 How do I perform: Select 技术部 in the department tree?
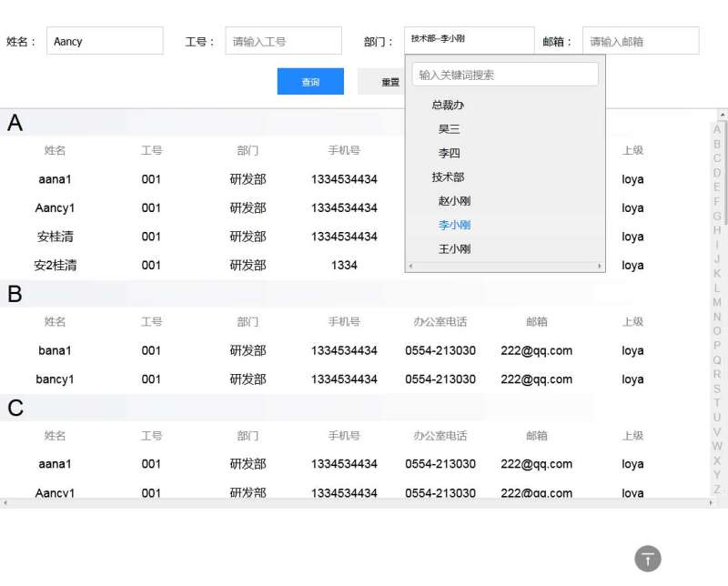pyautogui.click(x=448, y=177)
